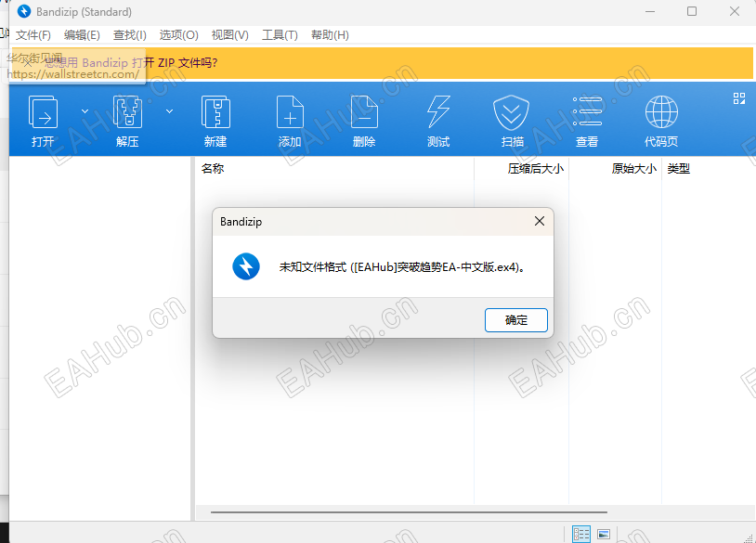The width and height of the screenshot is (756, 543).
Task: Click the Code page (代码页) globe icon
Action: pyautogui.click(x=661, y=111)
